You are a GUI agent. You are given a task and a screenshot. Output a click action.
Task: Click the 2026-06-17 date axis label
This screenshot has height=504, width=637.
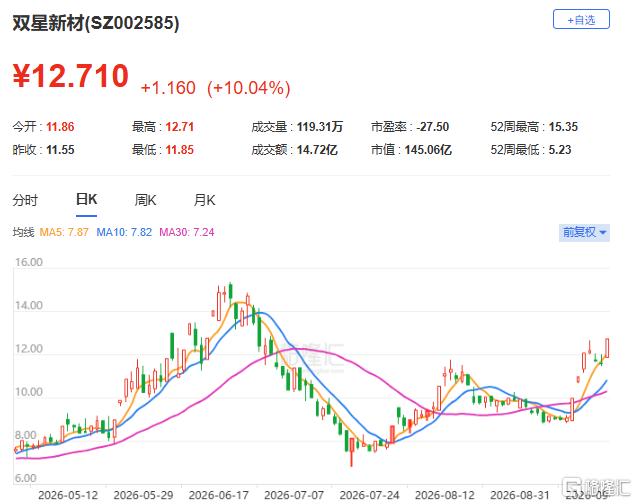pyautogui.click(x=219, y=495)
